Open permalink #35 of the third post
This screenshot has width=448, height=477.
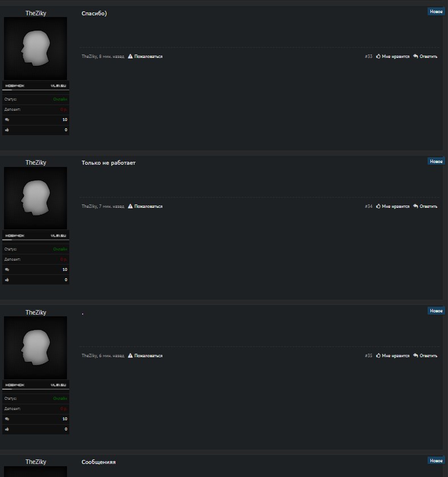369,356
